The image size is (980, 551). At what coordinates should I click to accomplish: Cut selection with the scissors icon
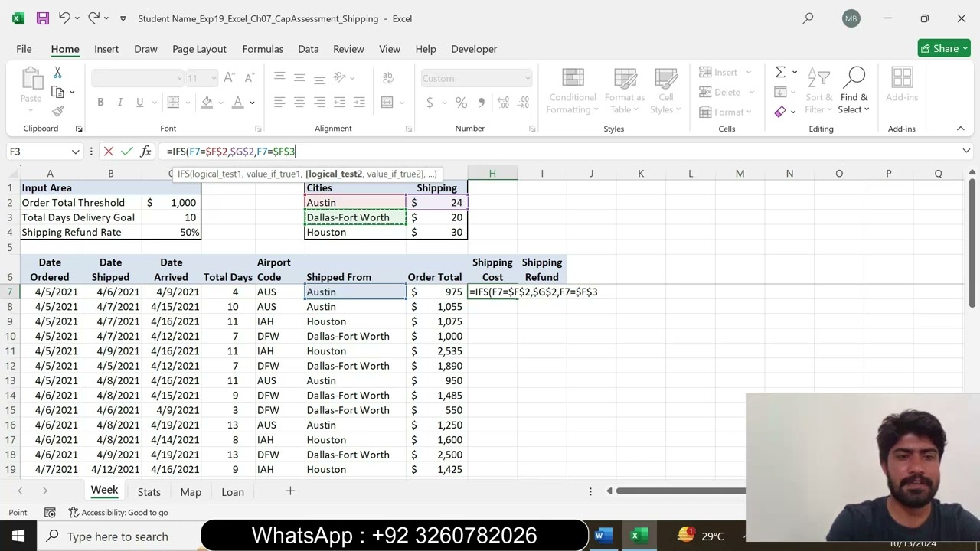(x=57, y=73)
